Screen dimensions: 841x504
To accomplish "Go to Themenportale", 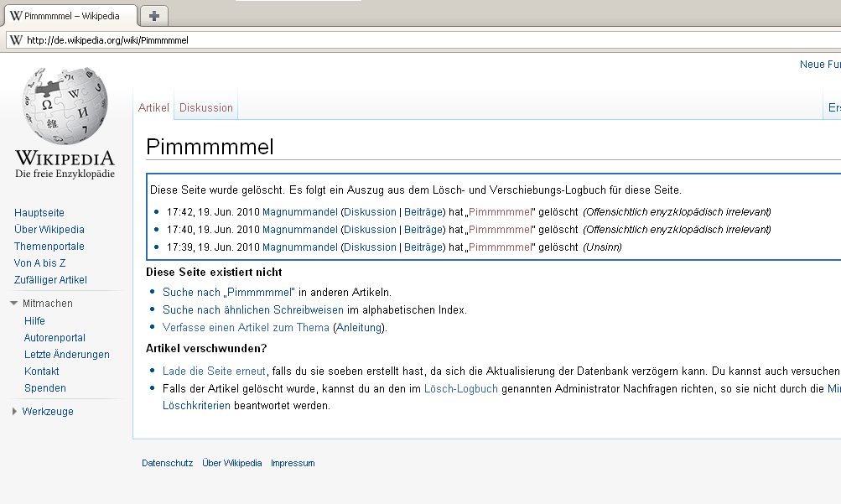I will (x=49, y=247).
